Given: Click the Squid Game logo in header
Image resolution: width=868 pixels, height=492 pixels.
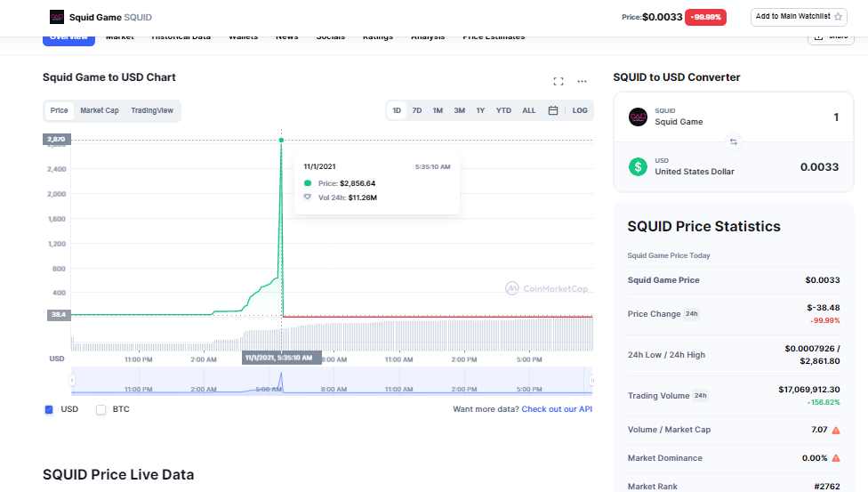Looking at the screenshot, I should [57, 16].
